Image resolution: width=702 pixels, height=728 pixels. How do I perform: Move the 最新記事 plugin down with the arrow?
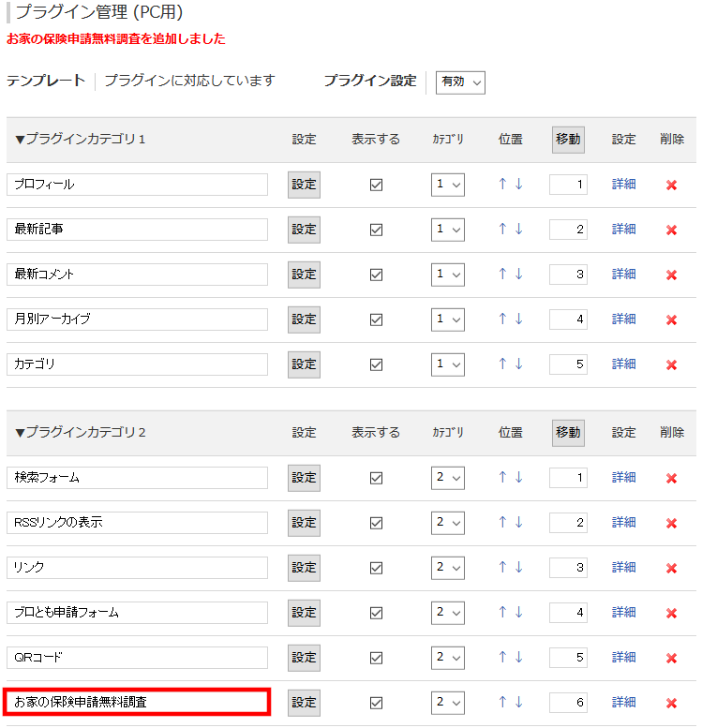(x=519, y=229)
